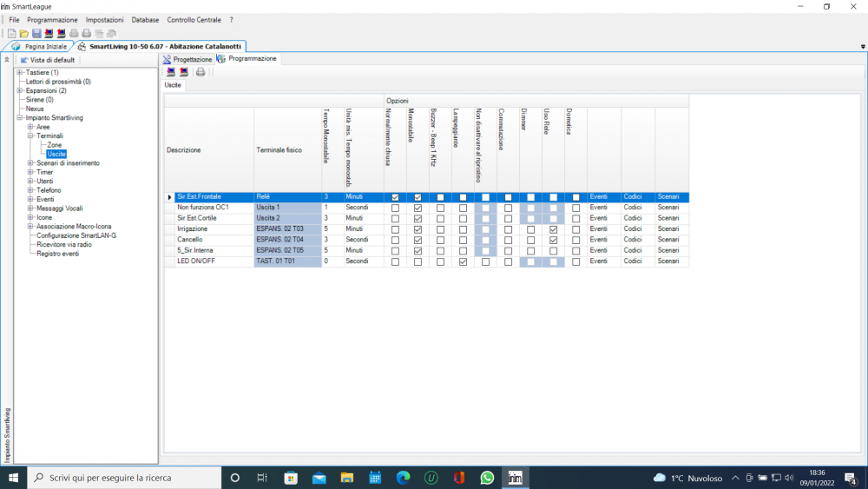Click Scenari button for Cancello row

[668, 240]
